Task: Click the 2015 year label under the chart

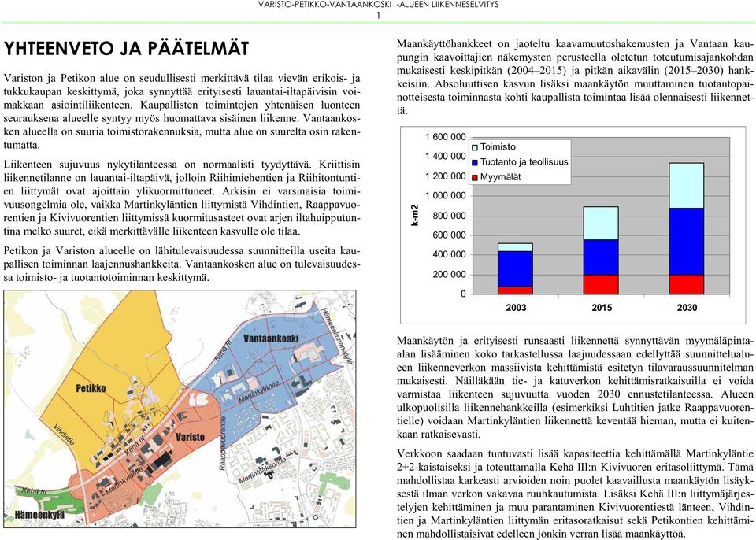Action: tap(601, 308)
